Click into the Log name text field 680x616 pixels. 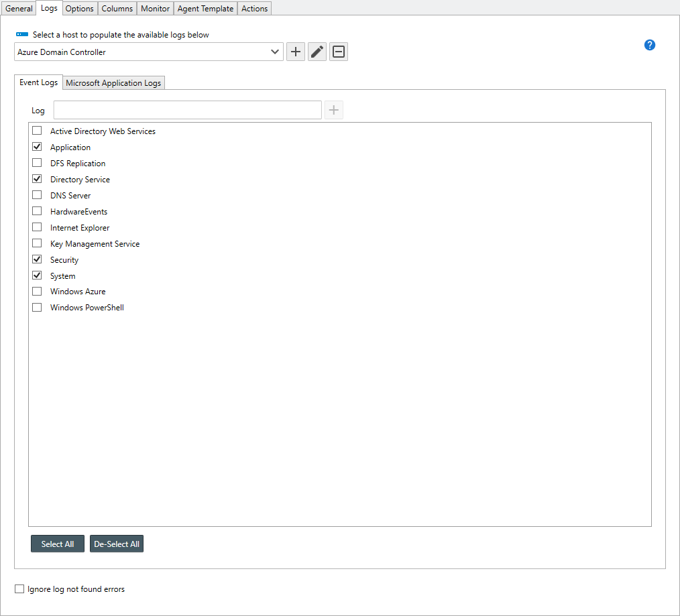point(187,110)
